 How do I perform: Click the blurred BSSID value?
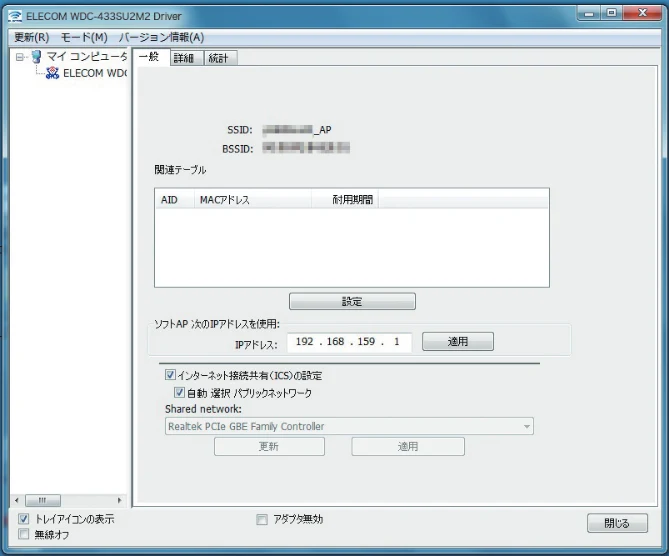click(306, 148)
